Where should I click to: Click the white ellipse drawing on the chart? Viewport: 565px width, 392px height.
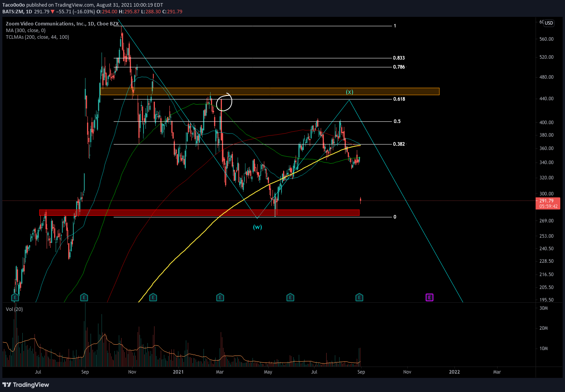224,103
